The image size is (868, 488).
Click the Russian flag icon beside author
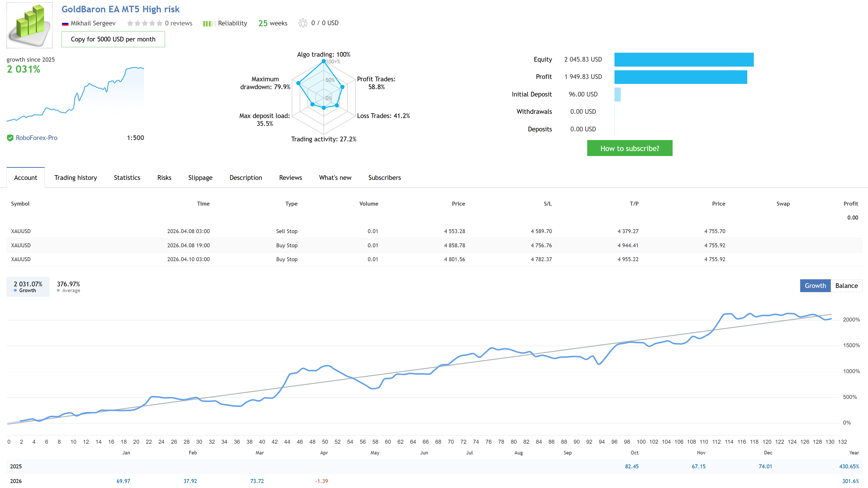click(65, 24)
